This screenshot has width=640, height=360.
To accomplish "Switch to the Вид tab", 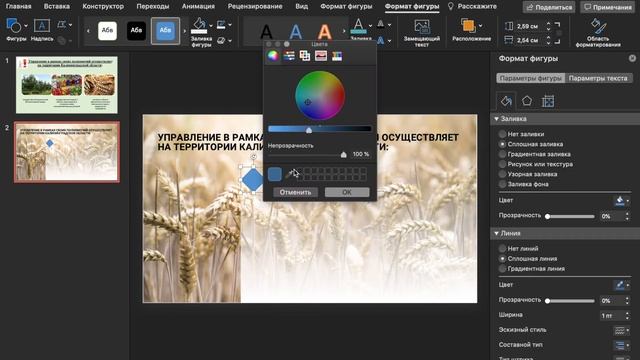I will (x=302, y=6).
